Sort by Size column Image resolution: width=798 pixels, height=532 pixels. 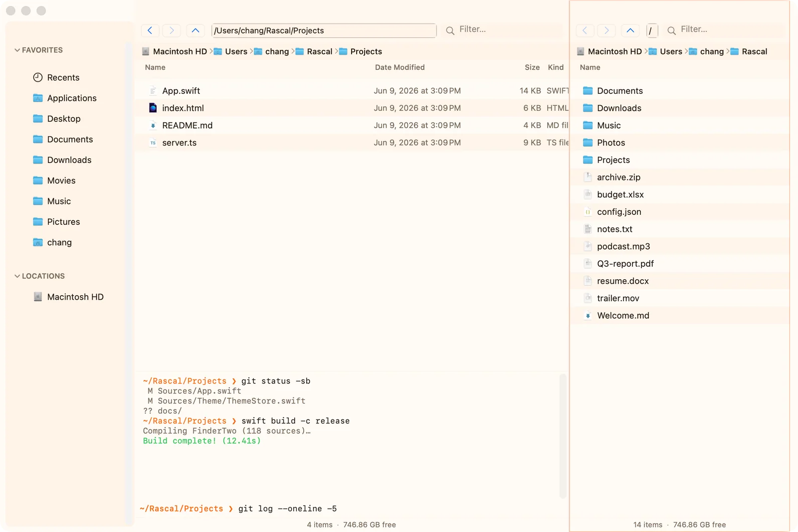pos(532,67)
